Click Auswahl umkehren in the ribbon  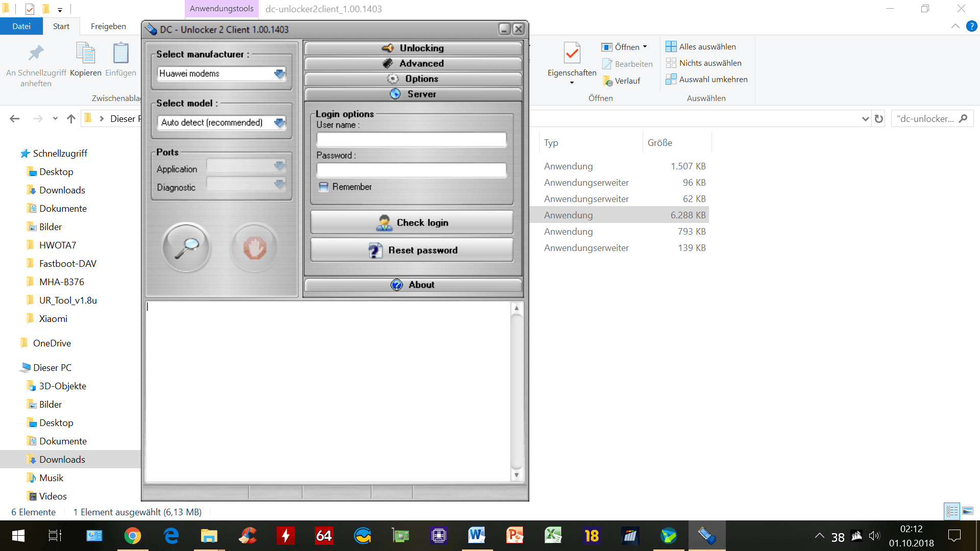pyautogui.click(x=707, y=79)
